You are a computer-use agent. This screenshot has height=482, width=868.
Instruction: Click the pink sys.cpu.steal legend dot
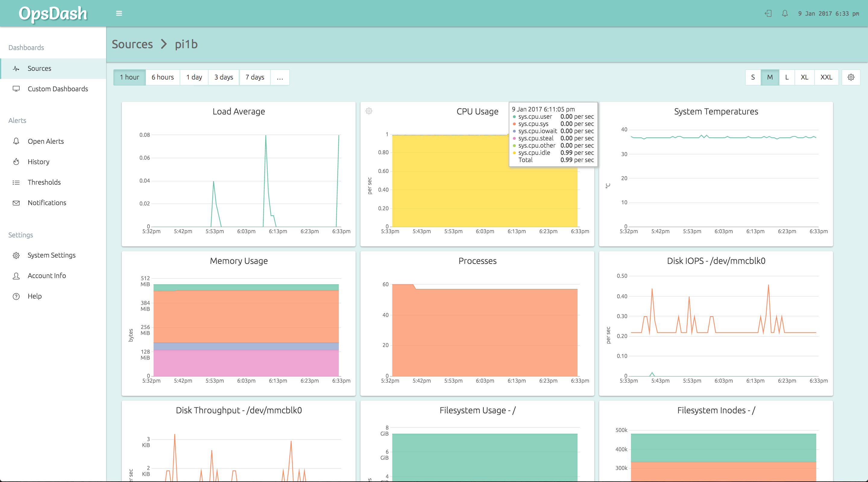click(514, 139)
